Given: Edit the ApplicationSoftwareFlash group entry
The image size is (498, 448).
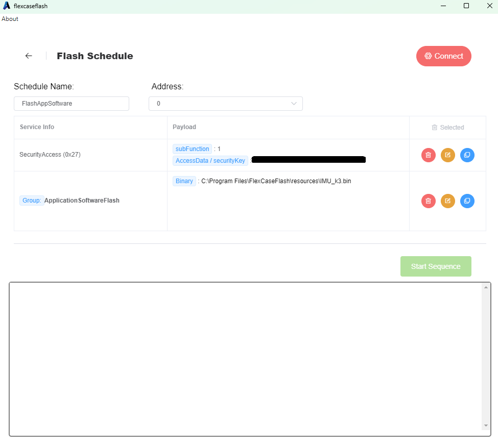Looking at the screenshot, I should click(447, 201).
